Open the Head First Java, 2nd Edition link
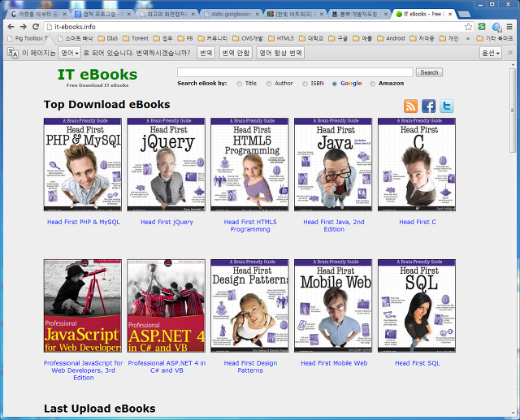Image resolution: width=520 pixels, height=420 pixels. point(334,225)
